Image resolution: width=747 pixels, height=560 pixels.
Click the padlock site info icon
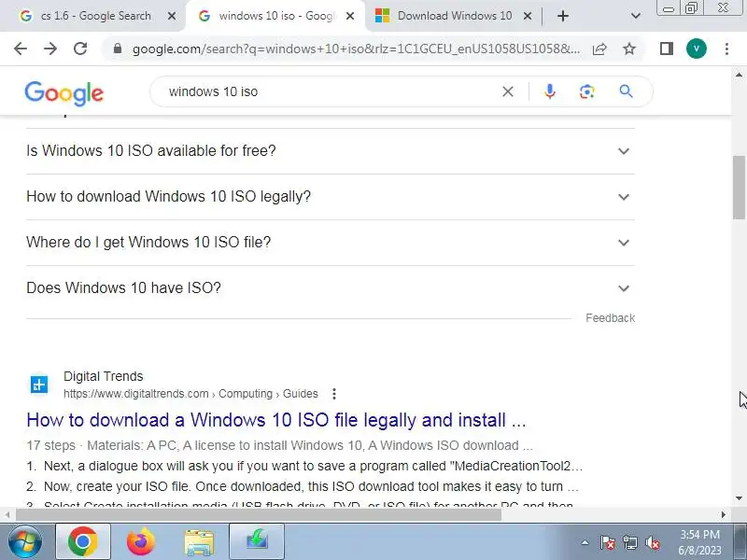coord(118,49)
